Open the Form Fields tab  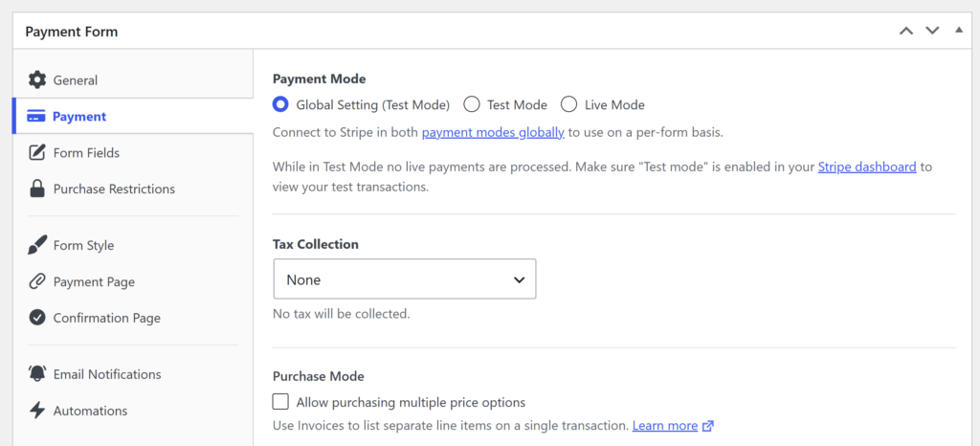pyautogui.click(x=132, y=152)
